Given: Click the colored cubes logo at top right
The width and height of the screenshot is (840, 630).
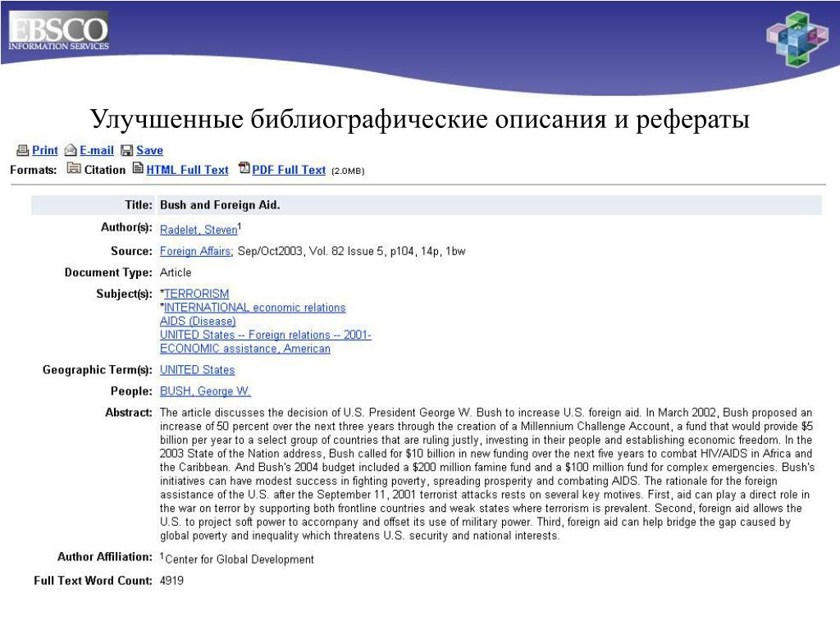Looking at the screenshot, I should click(797, 39).
